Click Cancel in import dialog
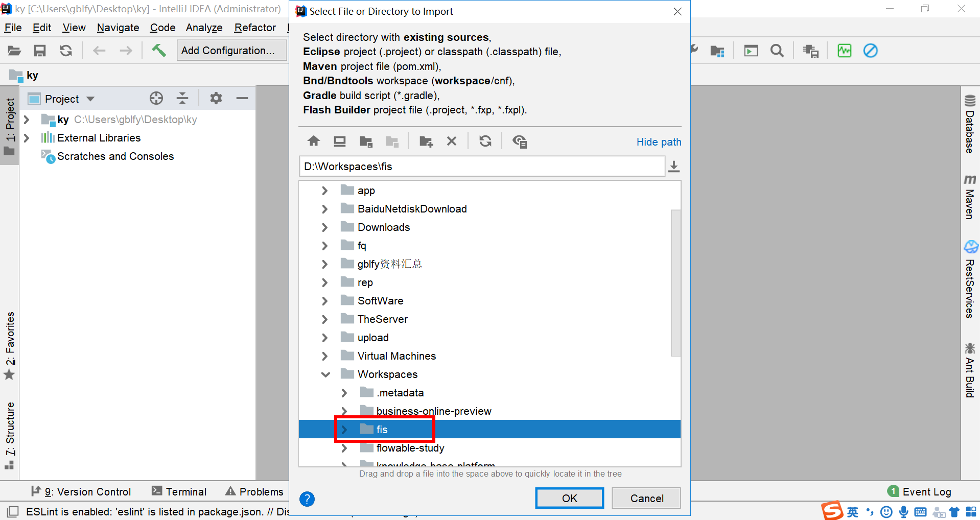This screenshot has width=980, height=520. point(646,498)
